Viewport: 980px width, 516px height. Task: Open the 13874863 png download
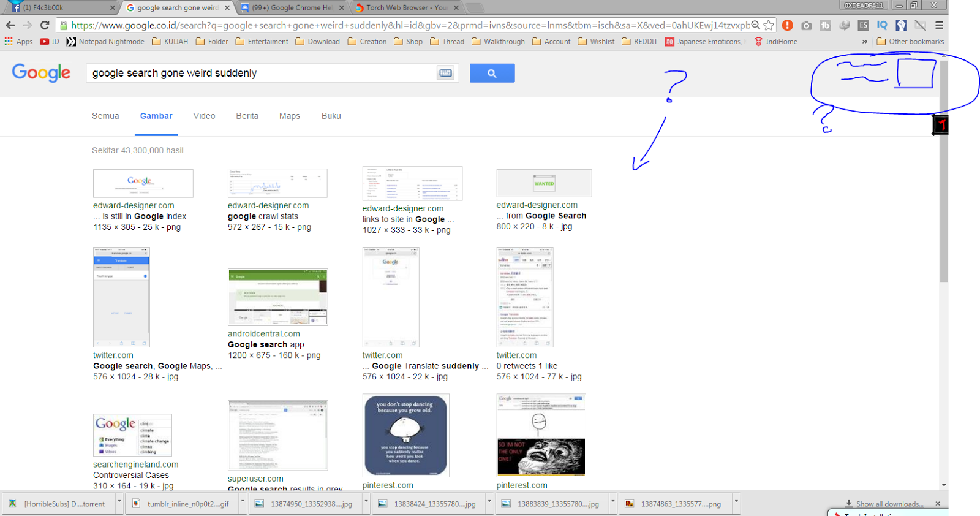674,504
